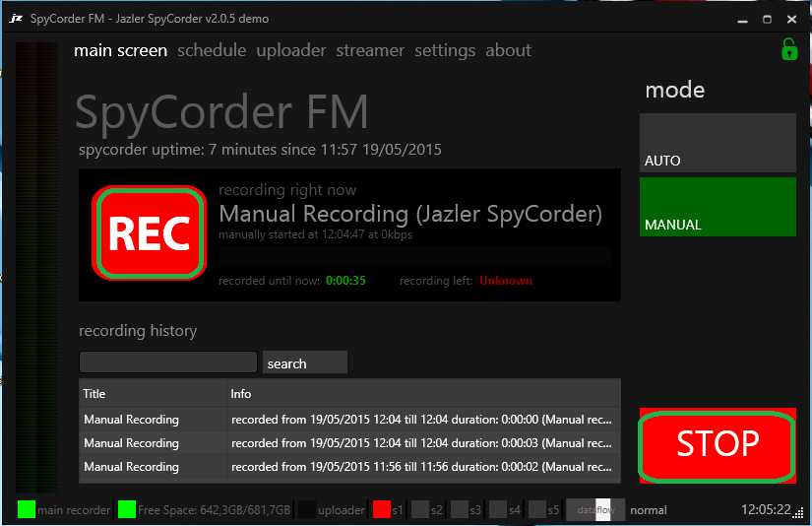The image size is (812, 526).
Task: Click the normal status label
Action: [x=649, y=510]
